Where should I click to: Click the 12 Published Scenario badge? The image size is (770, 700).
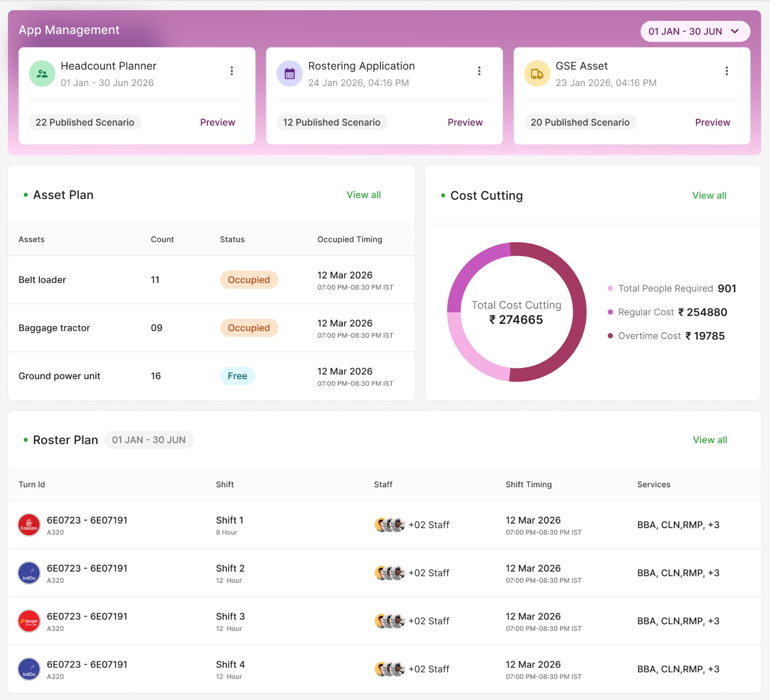coord(332,122)
